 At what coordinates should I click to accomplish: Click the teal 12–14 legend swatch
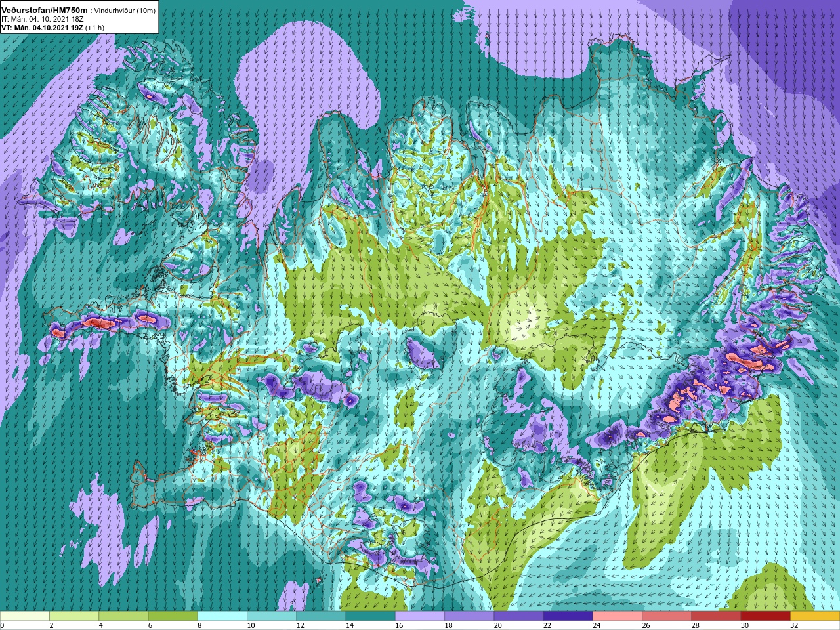[x=321, y=616]
